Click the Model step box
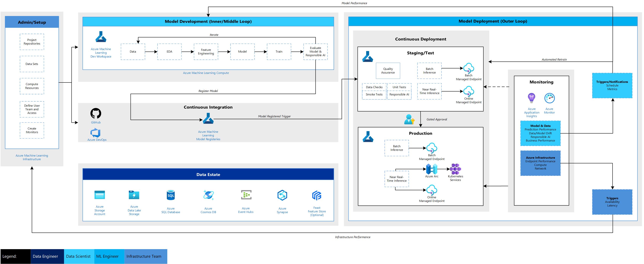 [x=242, y=52]
